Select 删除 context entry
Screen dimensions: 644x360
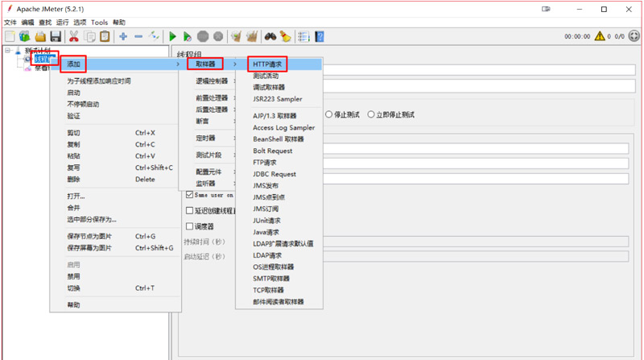coord(73,179)
